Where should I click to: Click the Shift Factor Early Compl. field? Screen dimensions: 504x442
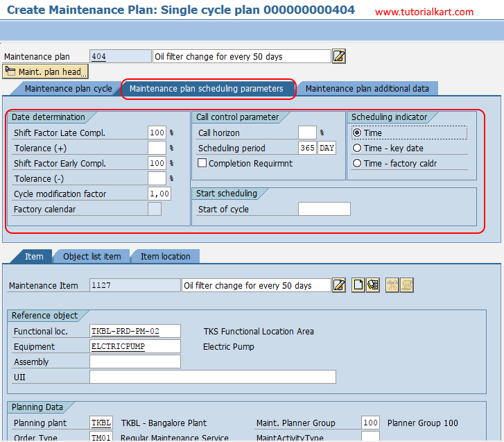coord(157,163)
